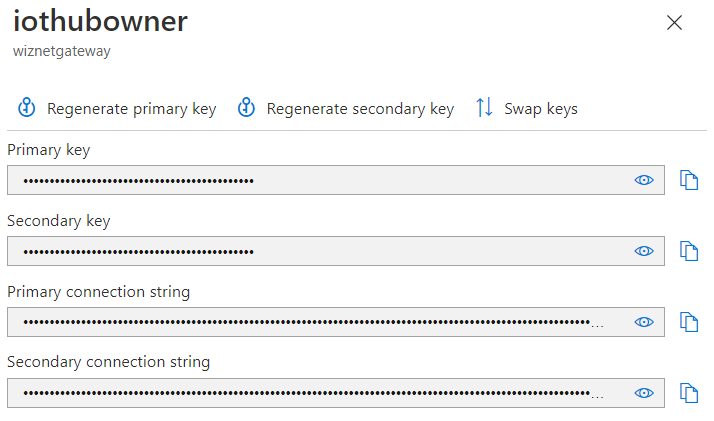Select the Swap keys command
Viewport: 714px width, 421px height.
click(541, 109)
